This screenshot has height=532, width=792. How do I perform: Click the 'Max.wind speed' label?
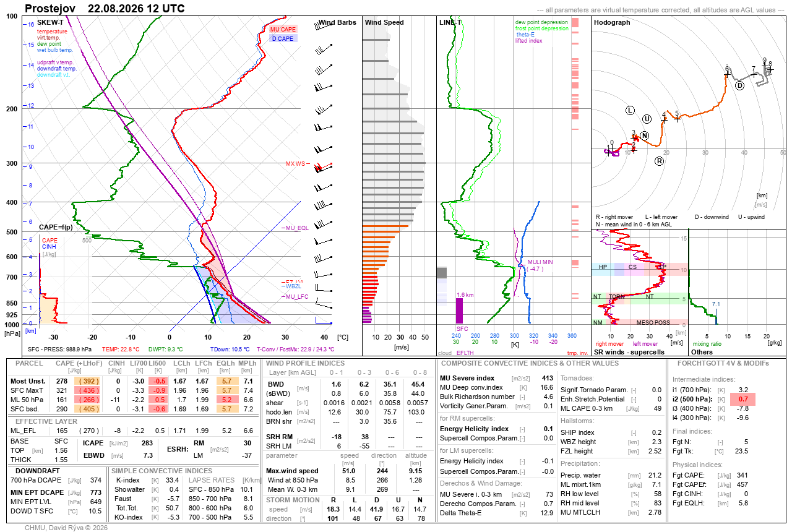point(292,471)
